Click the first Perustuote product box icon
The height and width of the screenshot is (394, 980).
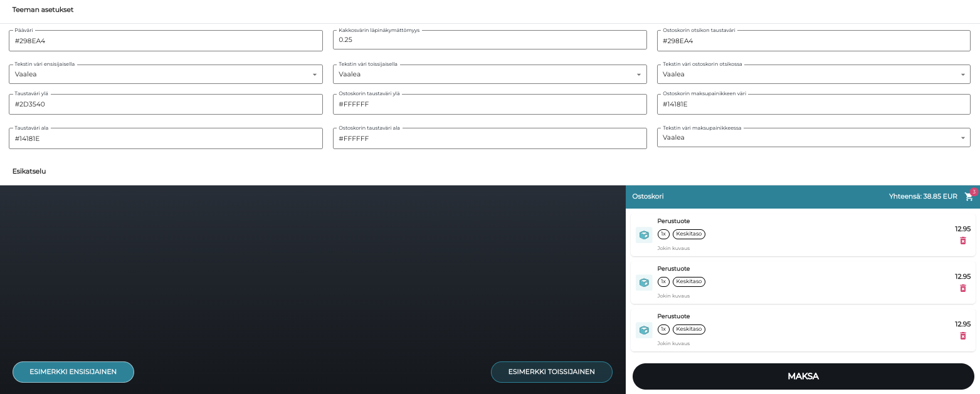point(644,235)
